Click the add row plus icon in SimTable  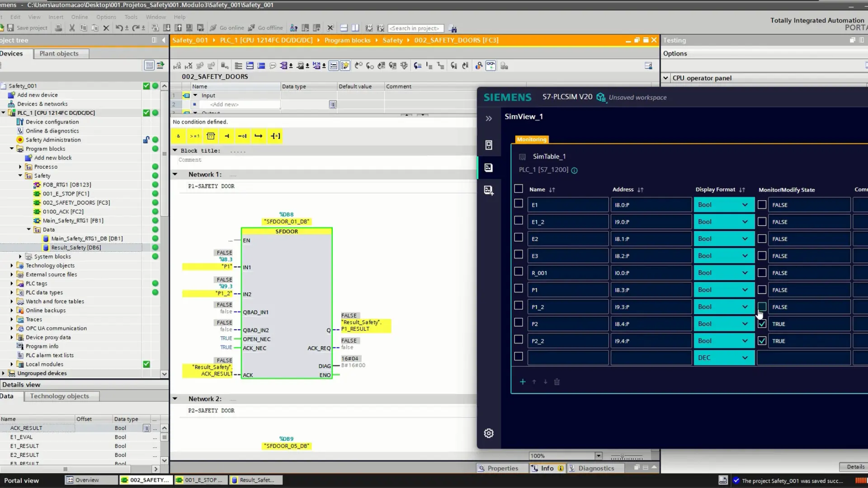523,382
